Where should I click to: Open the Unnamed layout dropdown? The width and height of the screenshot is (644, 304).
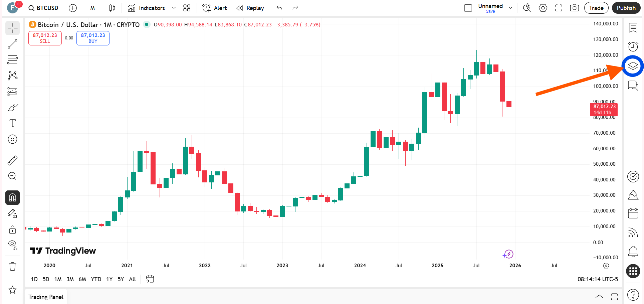click(x=510, y=8)
